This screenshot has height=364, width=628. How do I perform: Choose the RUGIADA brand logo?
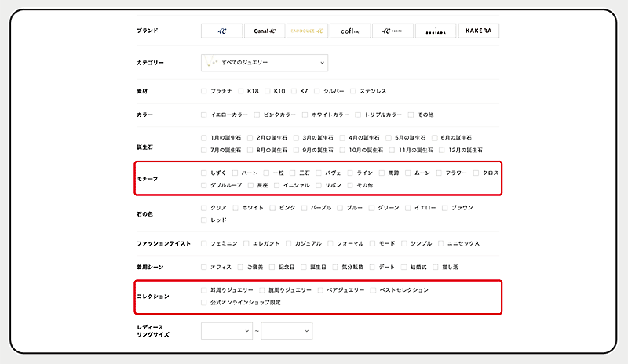436,31
